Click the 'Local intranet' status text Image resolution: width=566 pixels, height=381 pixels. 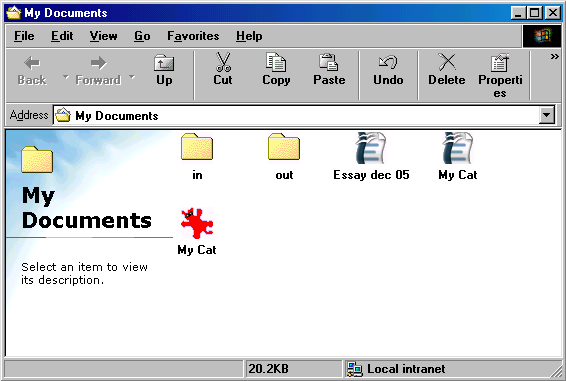[406, 369]
